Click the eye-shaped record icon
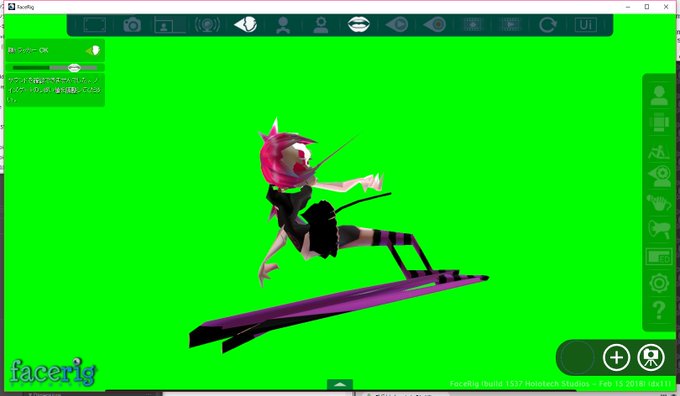The image size is (680, 396). 435,24
